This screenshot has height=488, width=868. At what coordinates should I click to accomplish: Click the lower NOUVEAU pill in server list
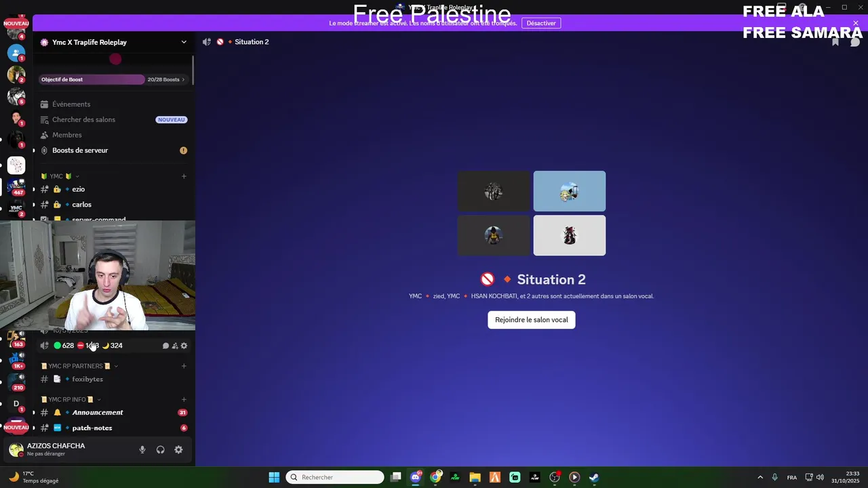[x=16, y=428]
